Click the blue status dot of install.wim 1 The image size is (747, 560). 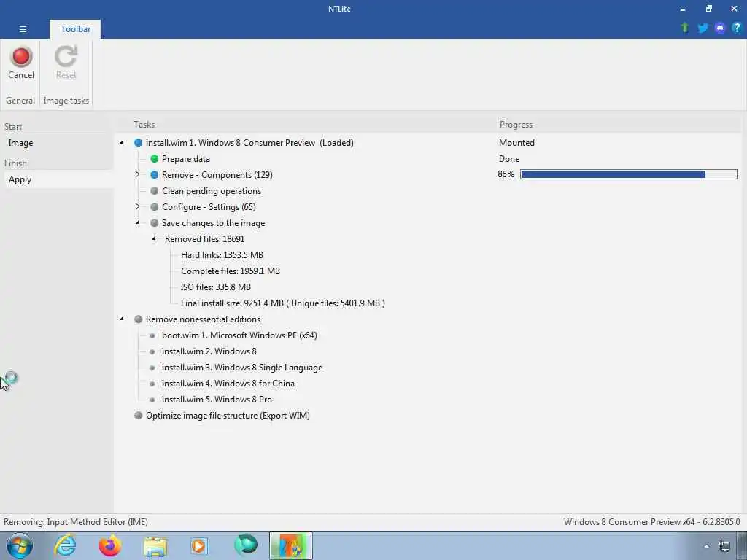pos(138,143)
